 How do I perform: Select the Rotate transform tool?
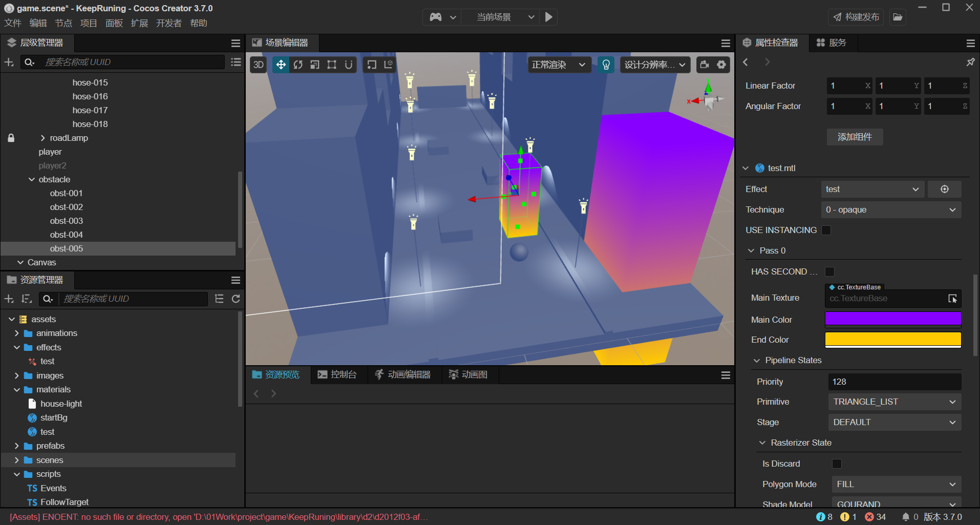click(x=298, y=65)
